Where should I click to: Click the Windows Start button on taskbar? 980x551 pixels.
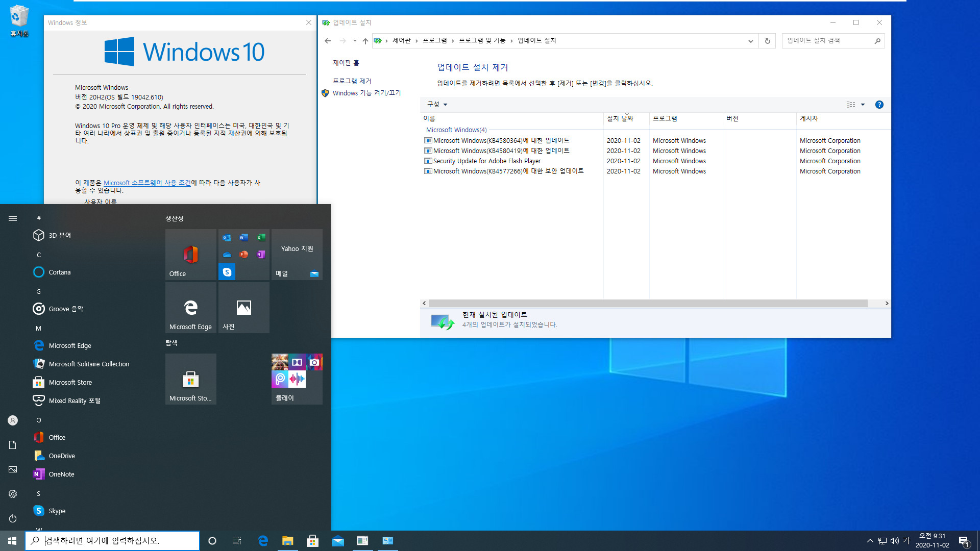pos(12,541)
